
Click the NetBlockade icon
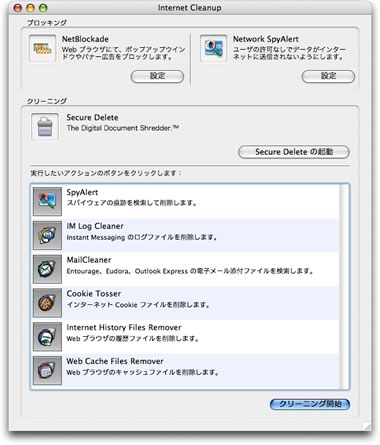click(42, 49)
